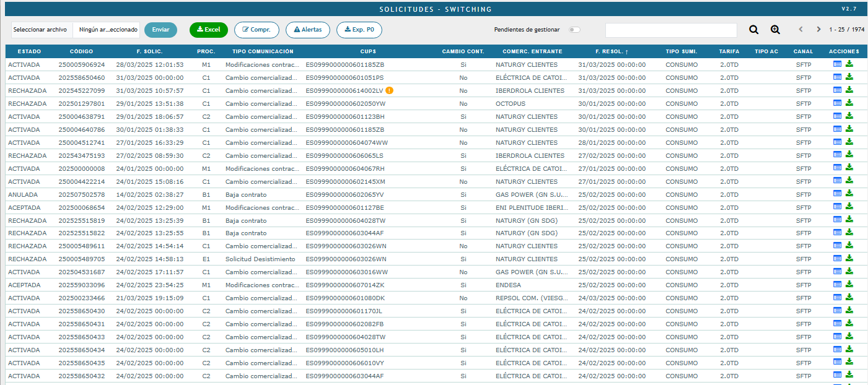
Task: Click the green Excel export button
Action: [x=209, y=30]
